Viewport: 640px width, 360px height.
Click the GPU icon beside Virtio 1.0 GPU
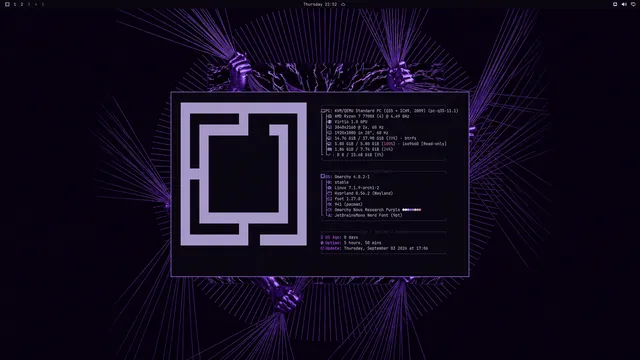pos(330,122)
